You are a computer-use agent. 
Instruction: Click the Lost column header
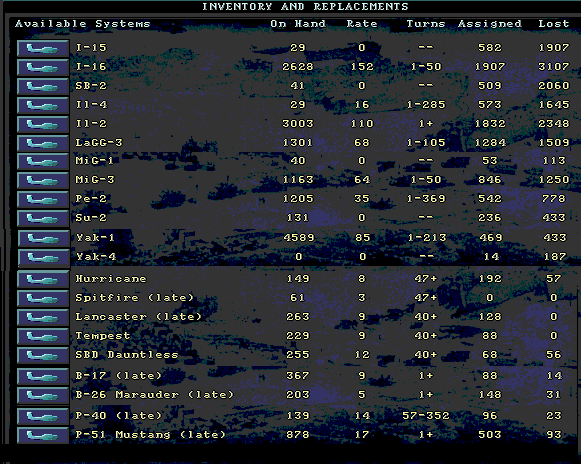click(x=554, y=24)
